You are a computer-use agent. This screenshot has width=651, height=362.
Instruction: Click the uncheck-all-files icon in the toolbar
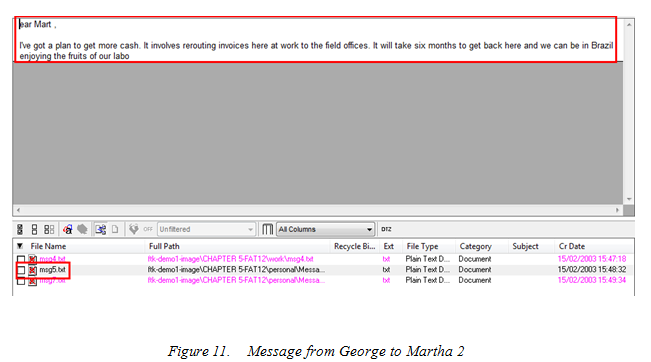click(x=34, y=229)
